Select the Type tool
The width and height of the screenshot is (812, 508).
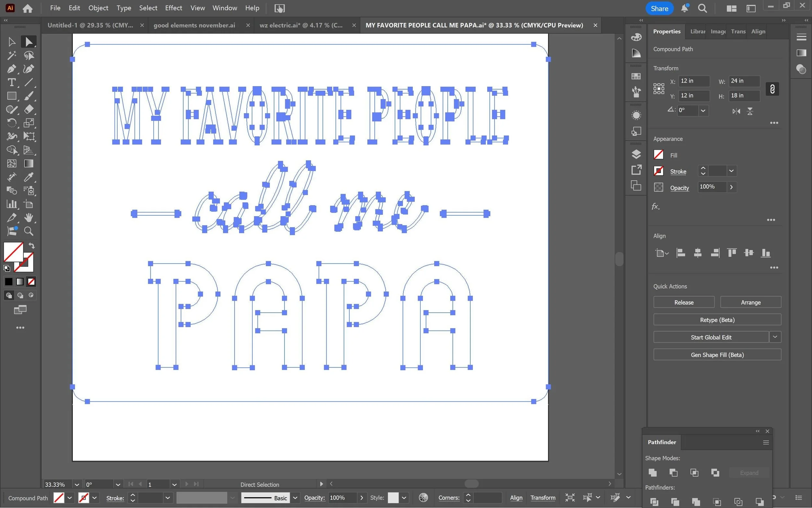tap(11, 82)
